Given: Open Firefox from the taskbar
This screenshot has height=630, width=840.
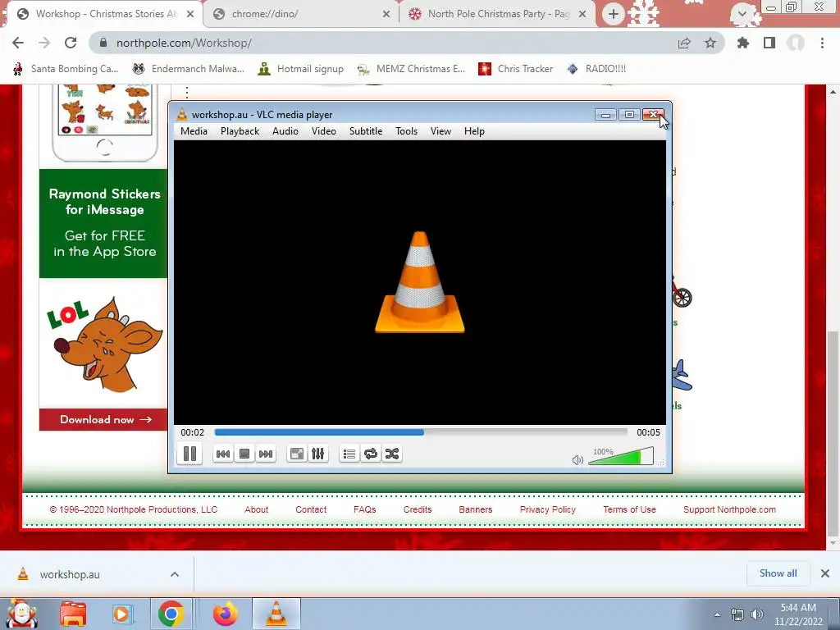Looking at the screenshot, I should click(226, 614).
